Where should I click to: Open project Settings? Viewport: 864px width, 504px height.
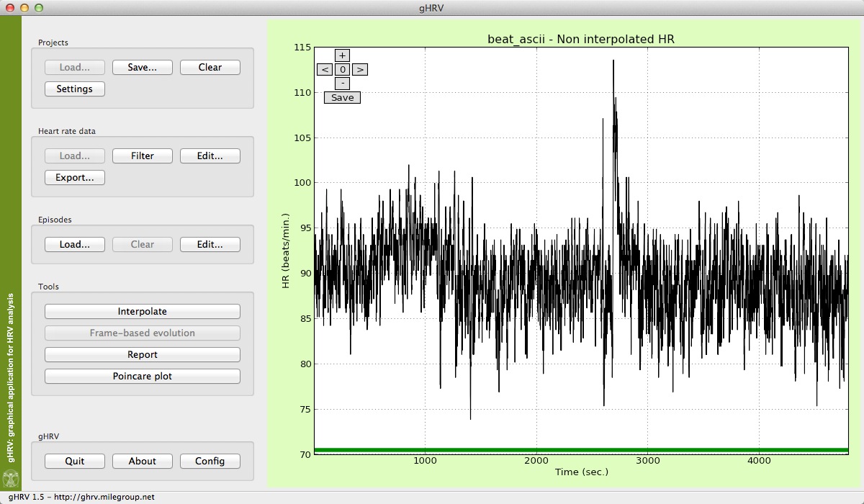coord(75,89)
